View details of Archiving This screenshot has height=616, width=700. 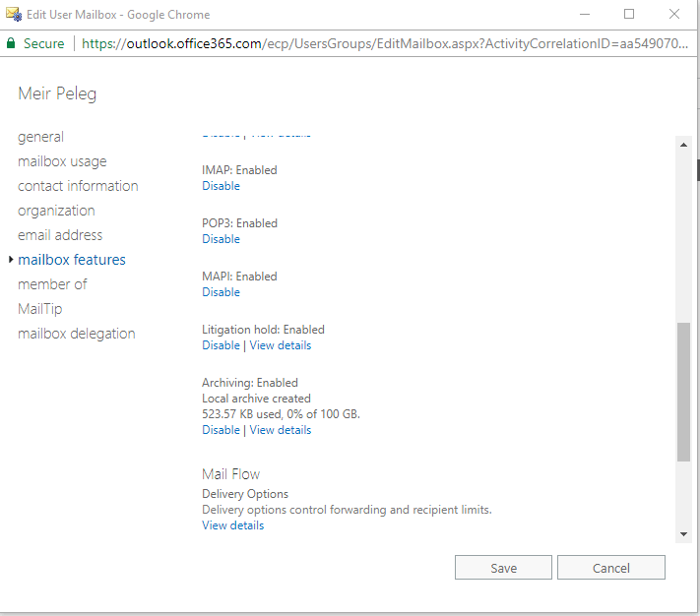[281, 430]
